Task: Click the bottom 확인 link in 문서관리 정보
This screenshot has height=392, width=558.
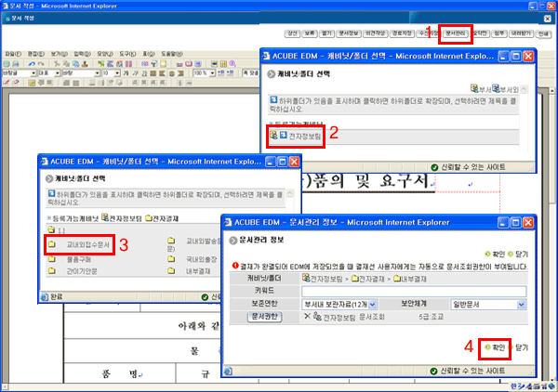Action: (496, 347)
